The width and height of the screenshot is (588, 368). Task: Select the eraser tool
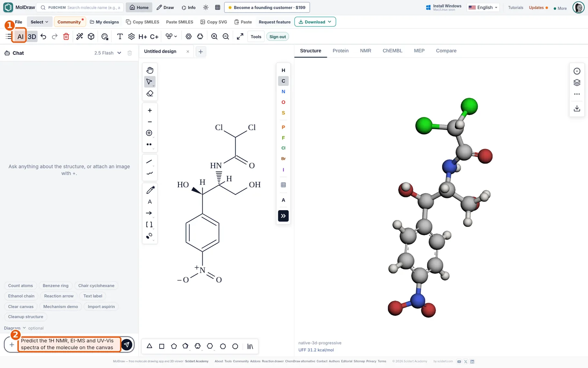(150, 94)
